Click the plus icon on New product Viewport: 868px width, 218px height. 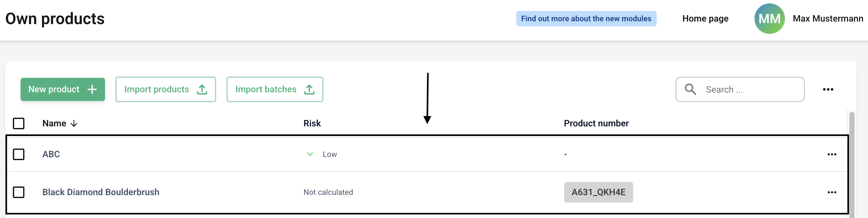[x=92, y=89]
